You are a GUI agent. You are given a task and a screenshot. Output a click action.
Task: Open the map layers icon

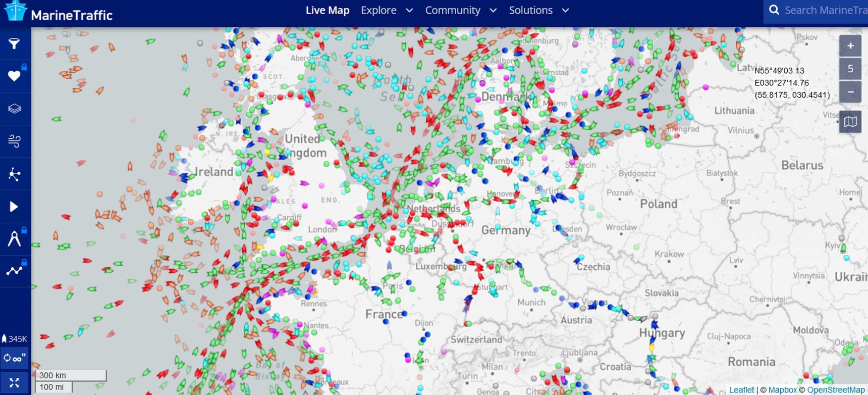(14, 109)
